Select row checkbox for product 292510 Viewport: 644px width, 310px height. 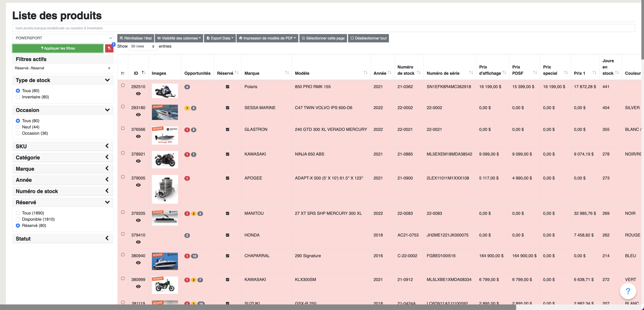[x=123, y=85]
